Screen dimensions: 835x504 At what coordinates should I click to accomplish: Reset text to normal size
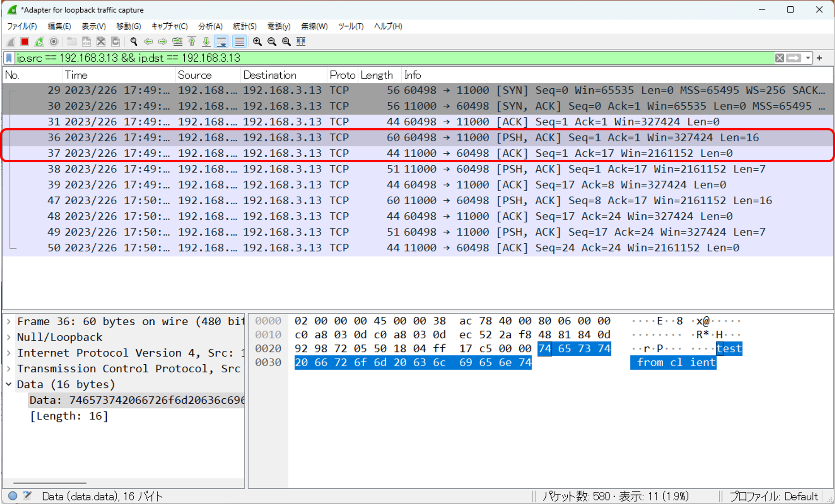[x=286, y=42]
